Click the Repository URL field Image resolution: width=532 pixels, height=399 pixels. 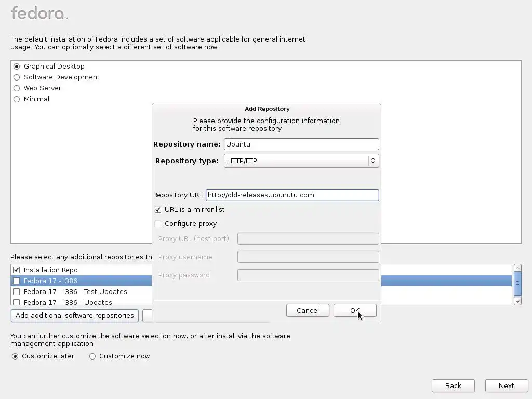(x=292, y=195)
